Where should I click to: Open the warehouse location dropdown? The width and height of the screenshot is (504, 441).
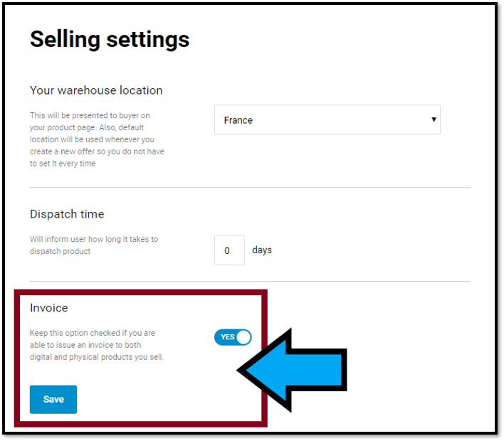pyautogui.click(x=327, y=120)
